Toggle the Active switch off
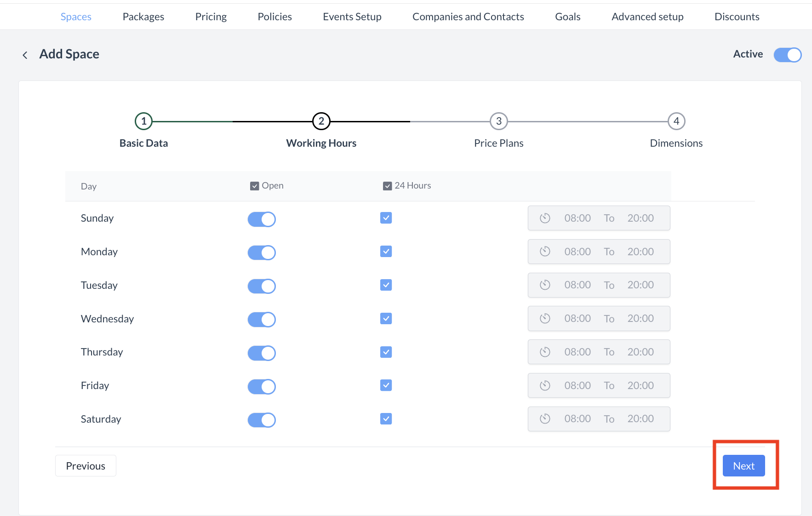 coord(787,55)
